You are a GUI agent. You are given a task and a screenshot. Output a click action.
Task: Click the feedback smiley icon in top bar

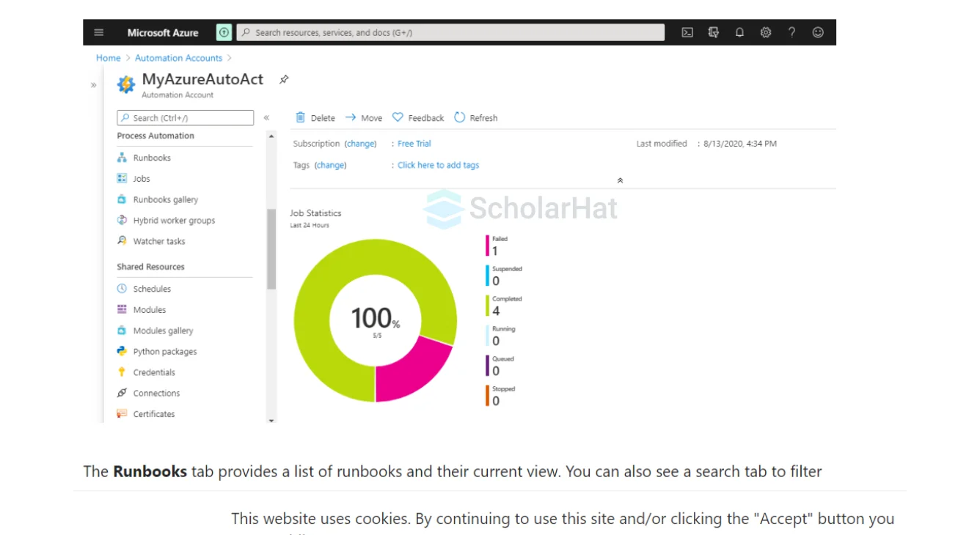[x=818, y=32]
